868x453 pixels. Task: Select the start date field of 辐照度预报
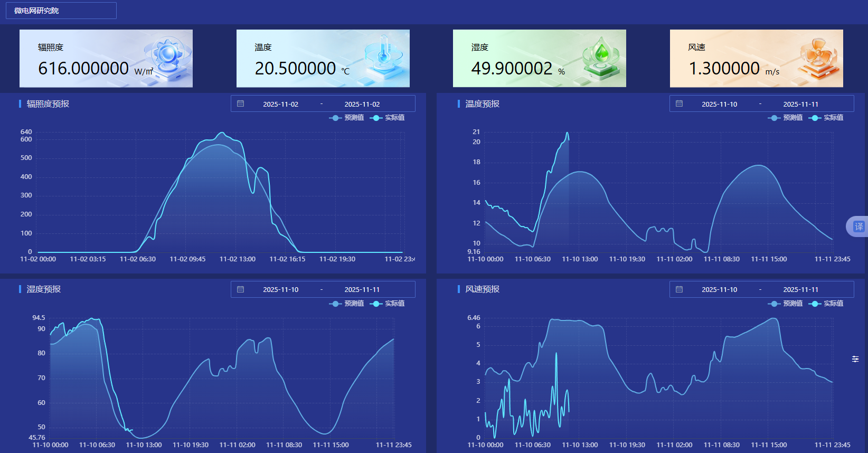(x=281, y=104)
